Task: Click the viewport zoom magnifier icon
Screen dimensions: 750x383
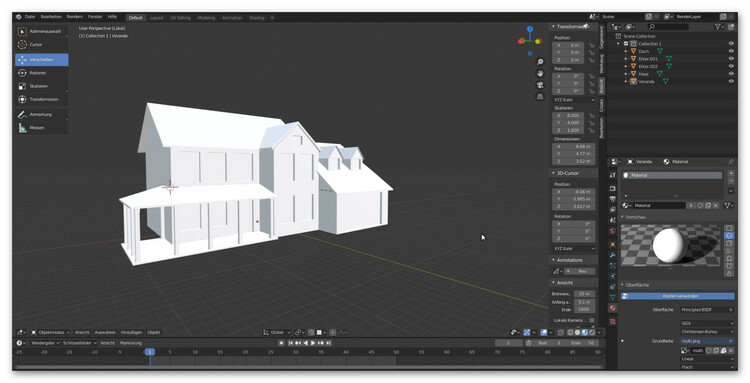Action: coord(540,62)
